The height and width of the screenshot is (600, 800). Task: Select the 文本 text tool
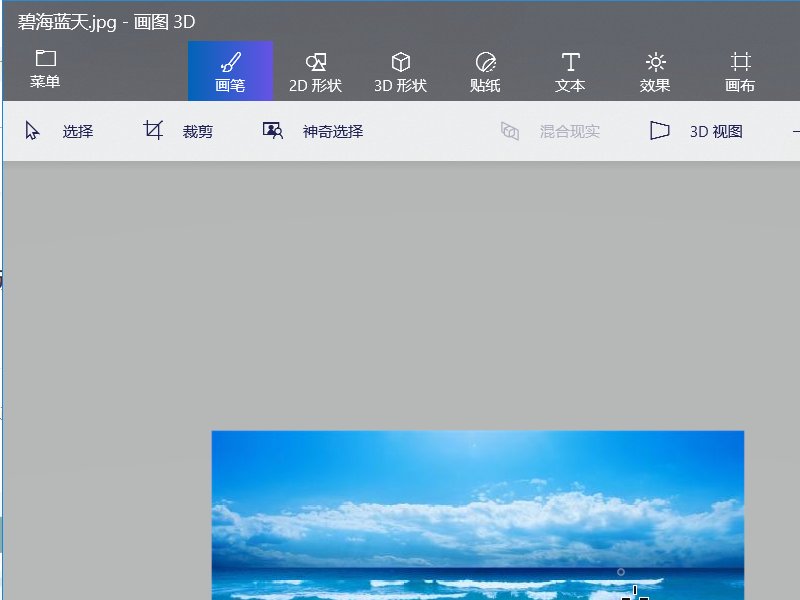coord(570,70)
